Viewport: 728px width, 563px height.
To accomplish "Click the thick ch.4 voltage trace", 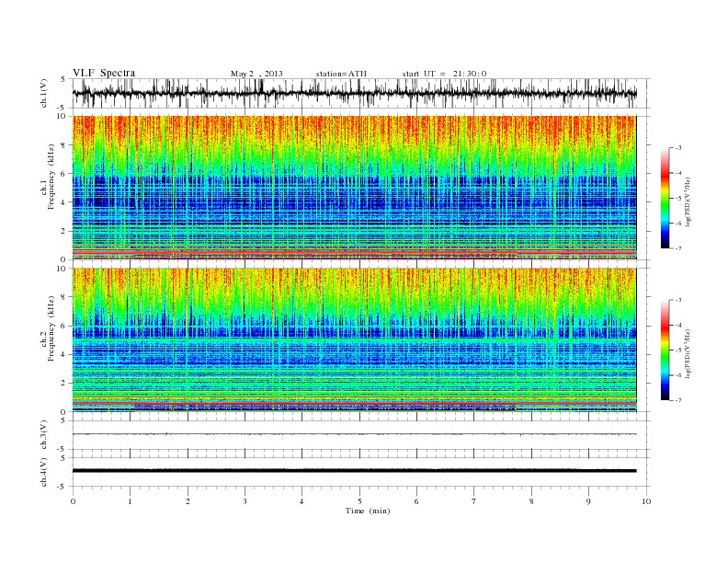I will [354, 471].
